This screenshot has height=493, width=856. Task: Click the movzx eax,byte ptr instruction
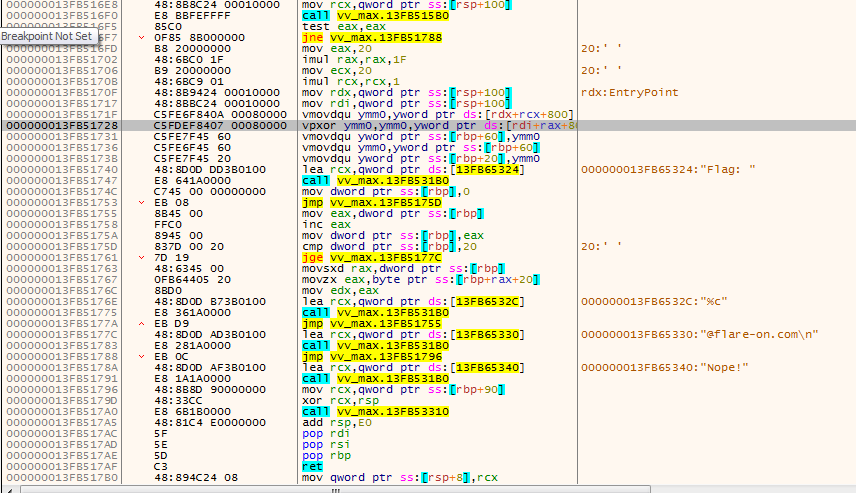click(421, 280)
